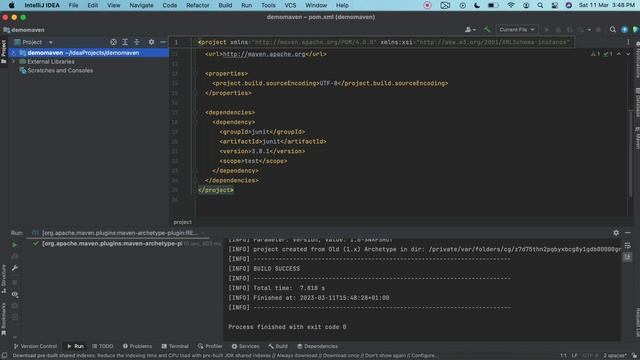Screen dimensions: 640x360
Task: Open the Navigate menu
Action: pyautogui.click(x=141, y=5)
